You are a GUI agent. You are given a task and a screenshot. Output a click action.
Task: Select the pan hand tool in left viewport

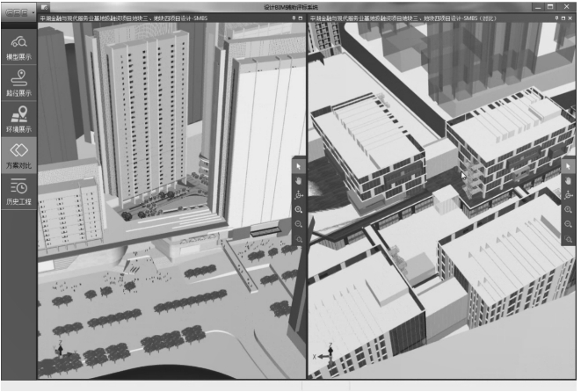pos(299,181)
